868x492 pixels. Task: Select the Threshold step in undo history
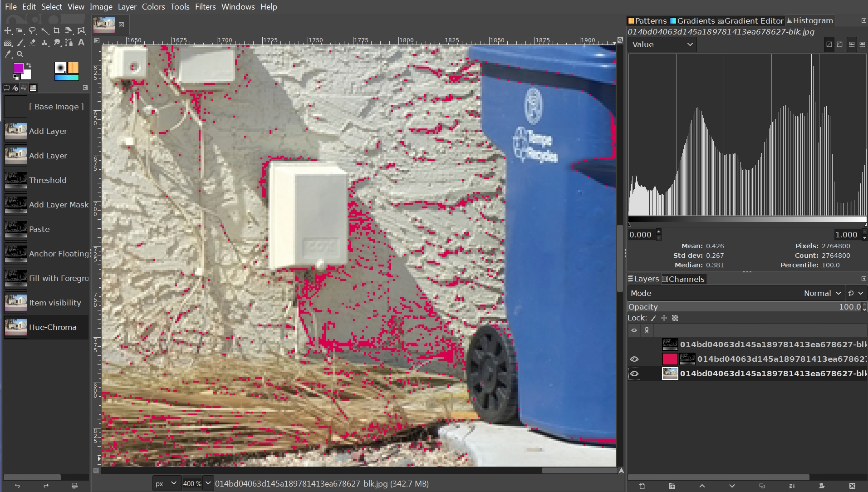click(47, 180)
